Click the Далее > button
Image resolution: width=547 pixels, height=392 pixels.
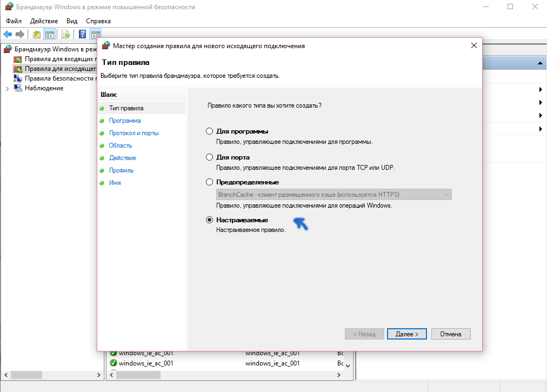tap(407, 334)
